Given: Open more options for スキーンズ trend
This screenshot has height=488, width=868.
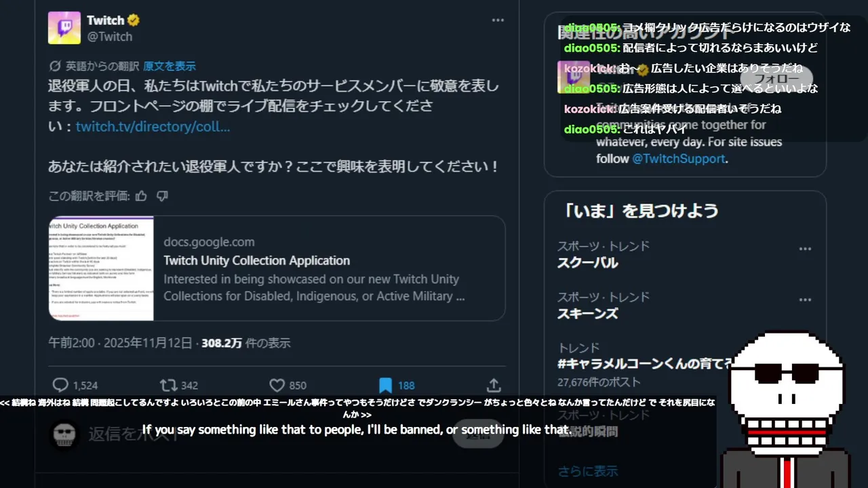Looking at the screenshot, I should click(805, 300).
